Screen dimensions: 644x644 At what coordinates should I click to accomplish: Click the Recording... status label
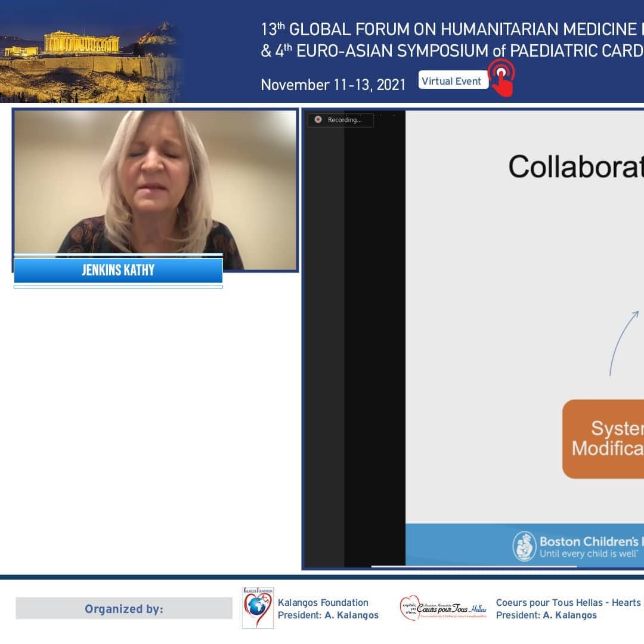pos(345,120)
